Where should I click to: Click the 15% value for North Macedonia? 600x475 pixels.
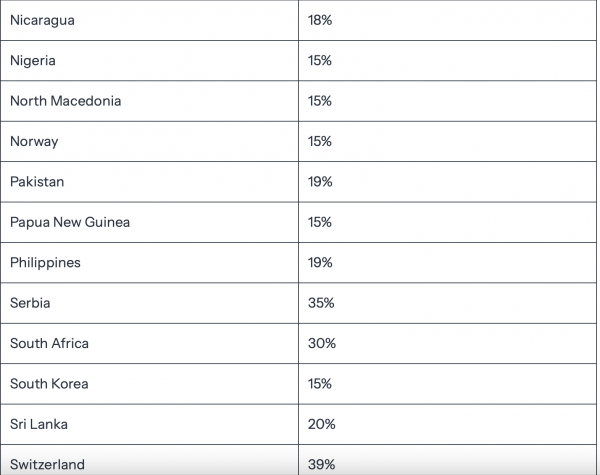point(320,101)
